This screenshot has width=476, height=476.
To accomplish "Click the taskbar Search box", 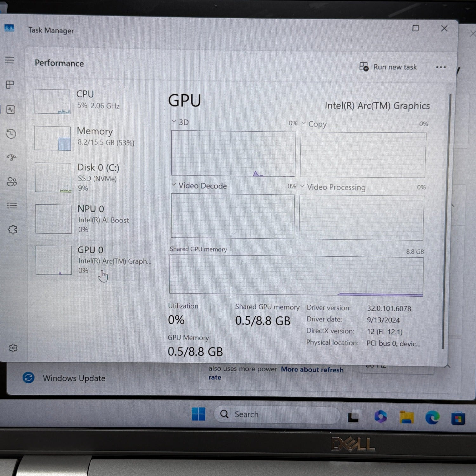I will (276, 414).
